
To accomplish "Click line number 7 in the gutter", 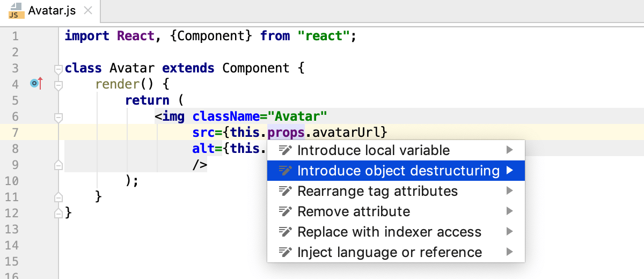I will [x=14, y=133].
